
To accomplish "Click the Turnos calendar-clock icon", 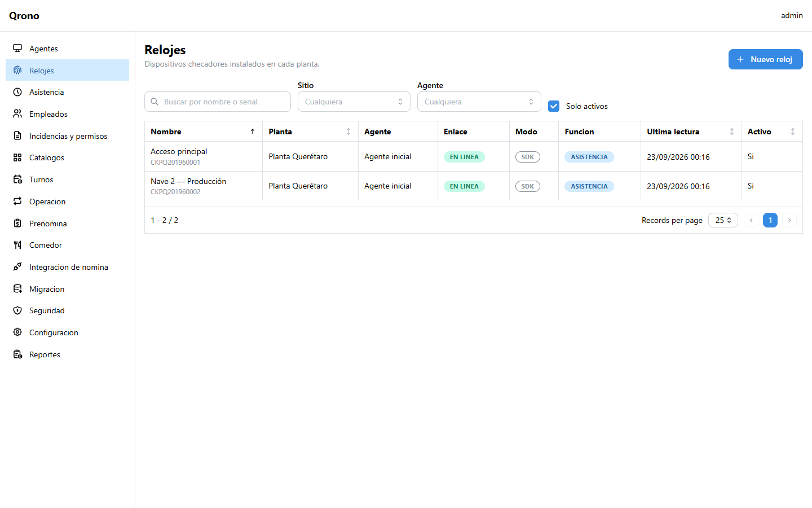I will (x=17, y=179).
